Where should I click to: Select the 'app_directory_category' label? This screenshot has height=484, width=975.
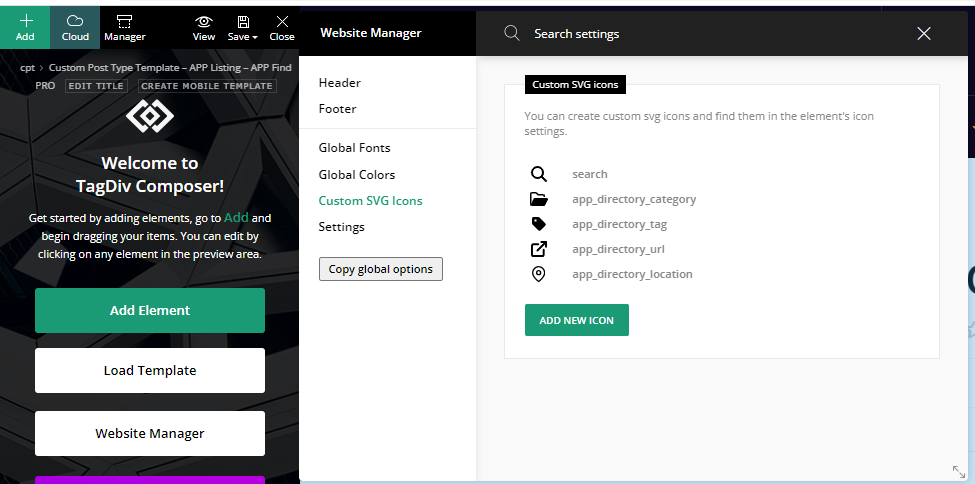point(634,199)
